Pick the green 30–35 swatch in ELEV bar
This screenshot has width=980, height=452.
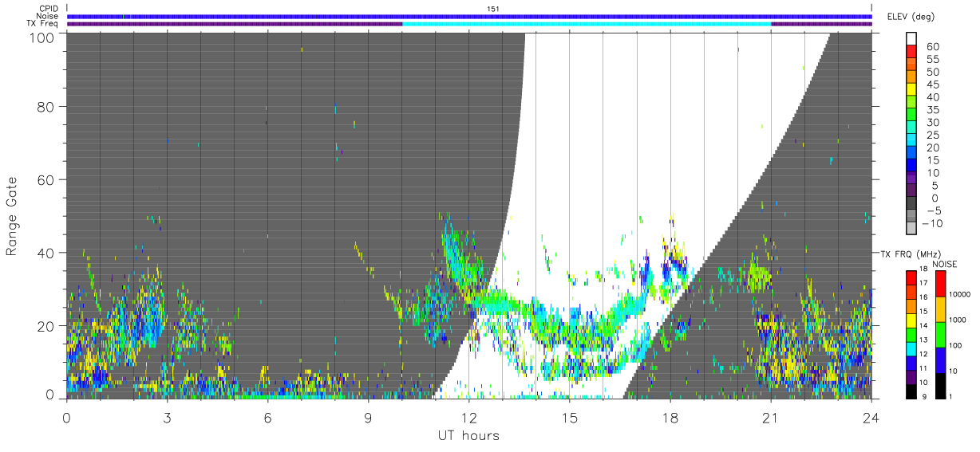pos(911,115)
